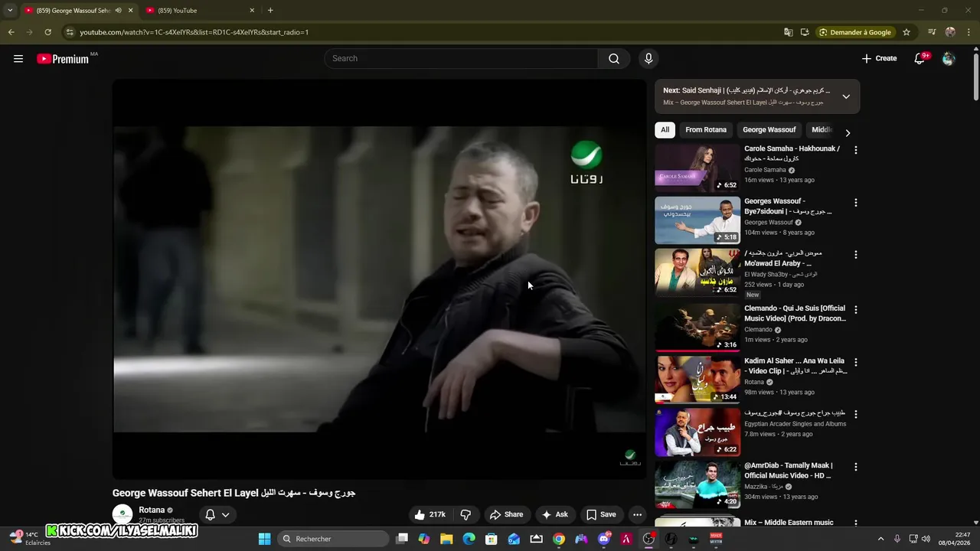
Task: Open options menu for Carole Samaha video
Action: (x=856, y=151)
